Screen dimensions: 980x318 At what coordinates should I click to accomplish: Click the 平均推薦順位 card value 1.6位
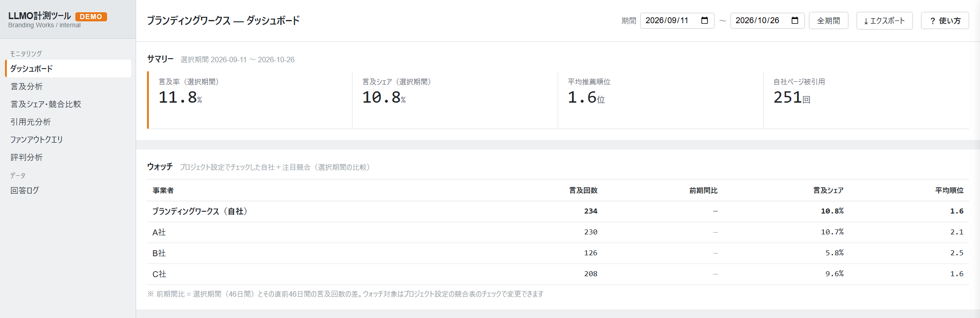586,97
